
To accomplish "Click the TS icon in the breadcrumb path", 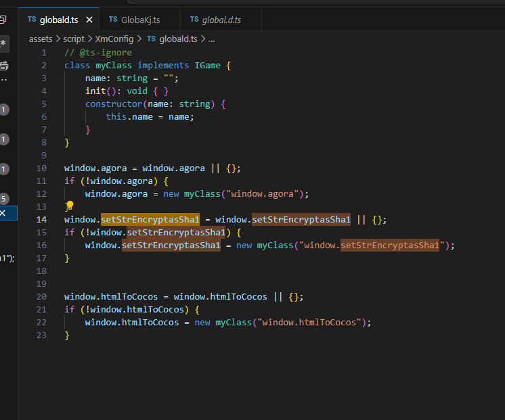I will coord(152,39).
